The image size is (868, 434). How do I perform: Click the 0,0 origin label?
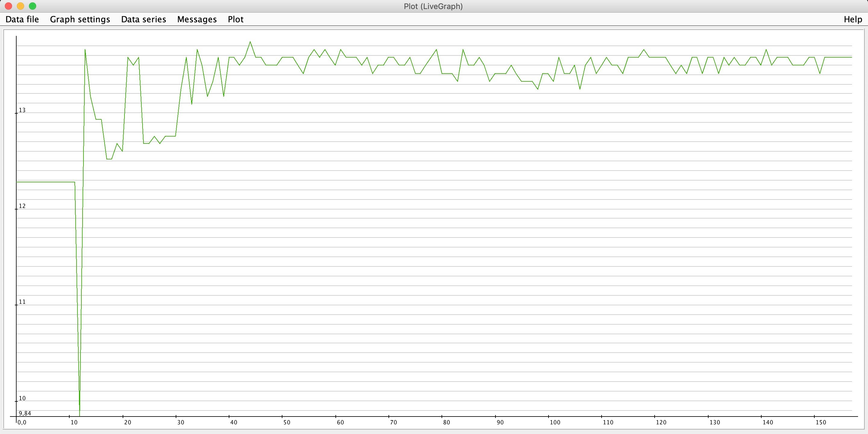click(x=22, y=423)
